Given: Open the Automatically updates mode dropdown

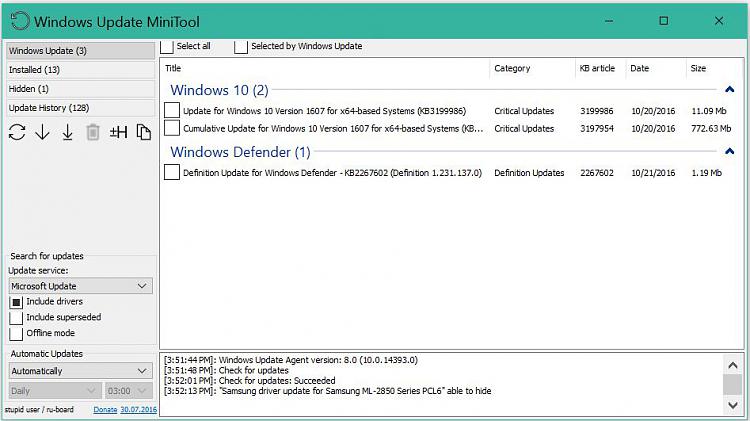Looking at the screenshot, I should (80, 371).
